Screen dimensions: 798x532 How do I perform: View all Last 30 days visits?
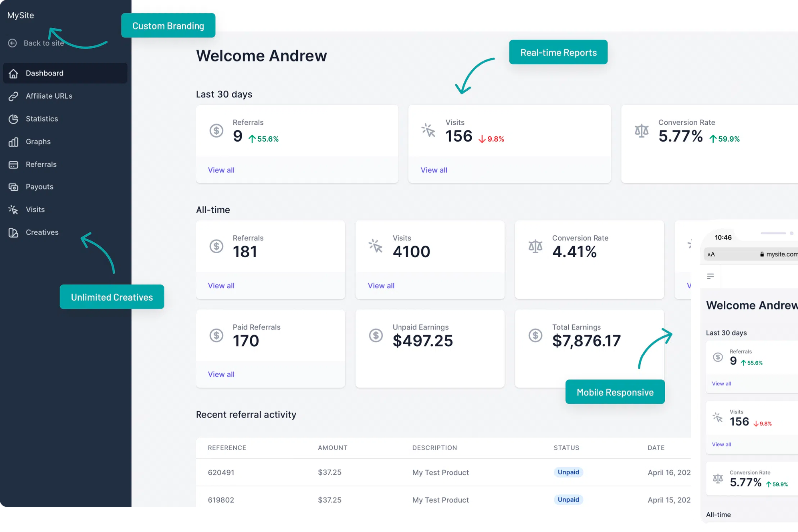point(434,170)
